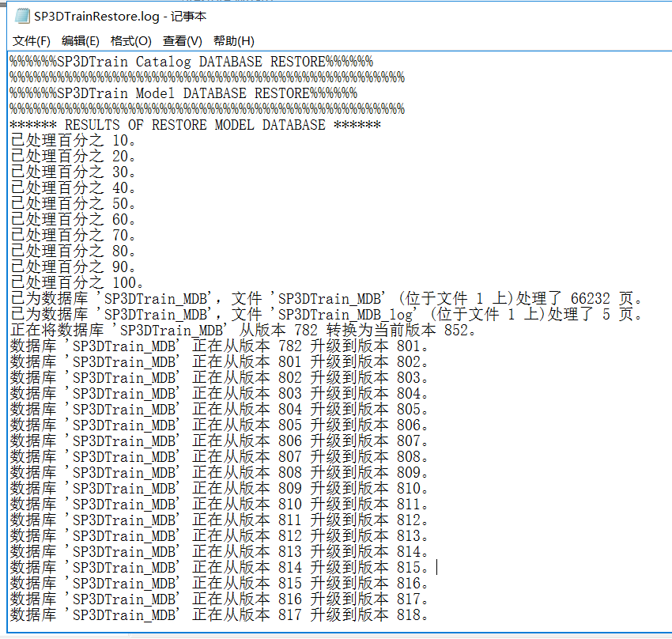Click the line 已处理百分之 90。
The image size is (672, 639).
click(x=73, y=267)
